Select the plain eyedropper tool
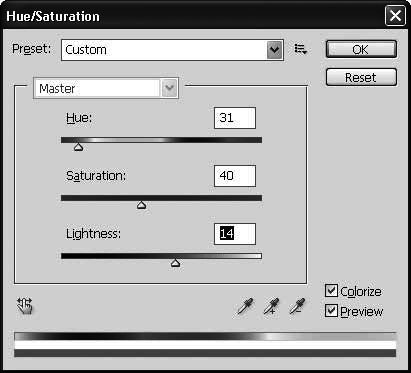The height and width of the screenshot is (373, 411). click(x=245, y=306)
